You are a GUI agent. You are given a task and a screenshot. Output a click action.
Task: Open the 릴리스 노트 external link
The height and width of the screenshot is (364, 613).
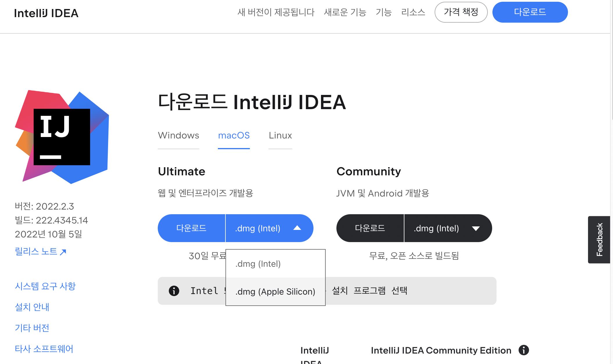coord(40,251)
